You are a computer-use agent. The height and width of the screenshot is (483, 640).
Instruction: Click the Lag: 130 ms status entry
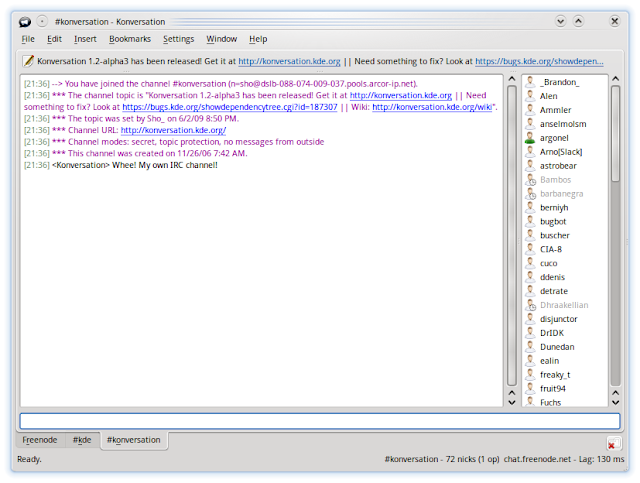pos(601,459)
